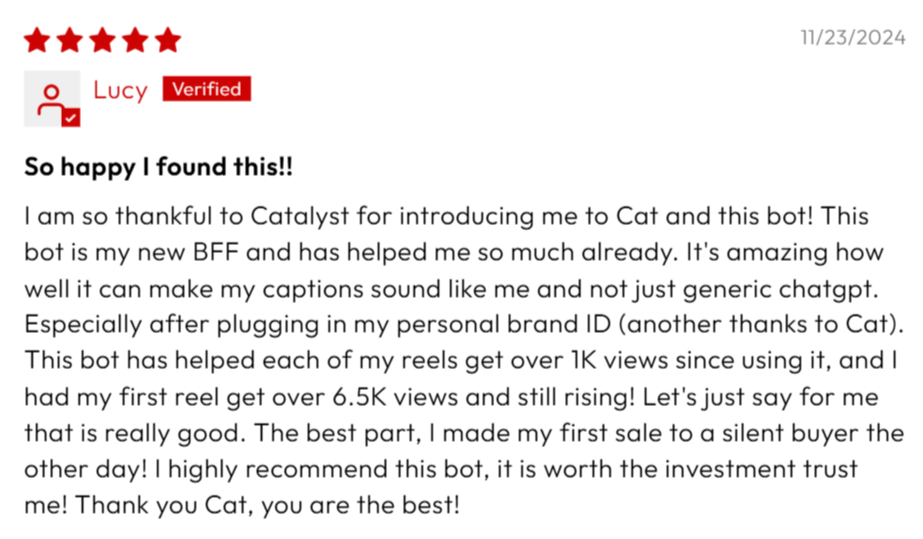This screenshot has width=923, height=539.
Task: Click the second red rating star
Action: (70, 40)
